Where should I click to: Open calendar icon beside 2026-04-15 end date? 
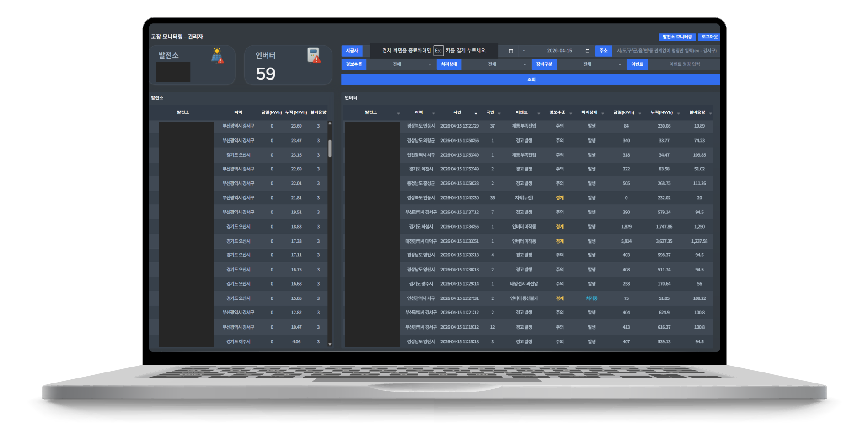tap(587, 51)
